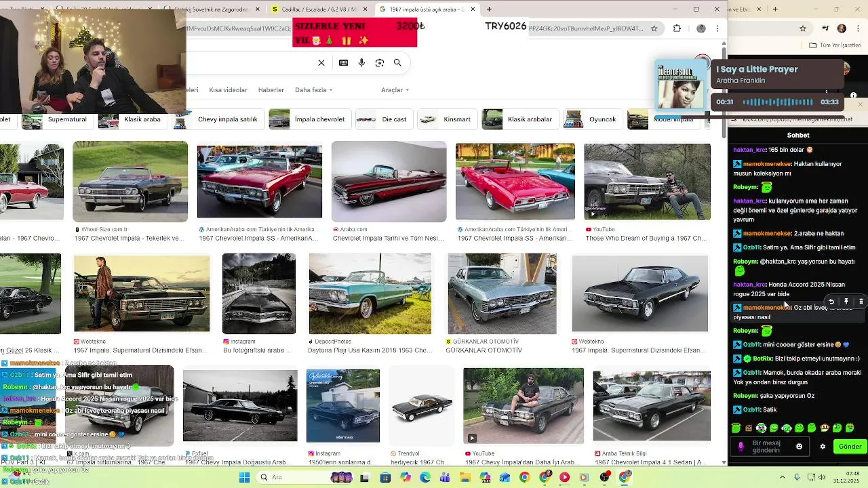Open volume control in system tray
868x488 pixels.
pyautogui.click(x=823, y=477)
